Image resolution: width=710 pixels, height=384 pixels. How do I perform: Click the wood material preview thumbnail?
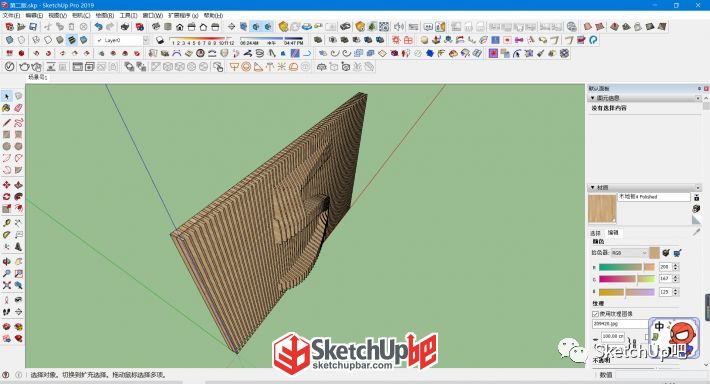(602, 208)
